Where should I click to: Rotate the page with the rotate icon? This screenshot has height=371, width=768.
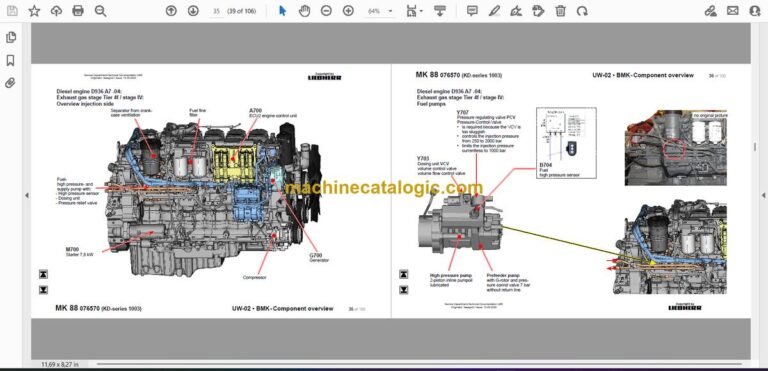(x=582, y=11)
